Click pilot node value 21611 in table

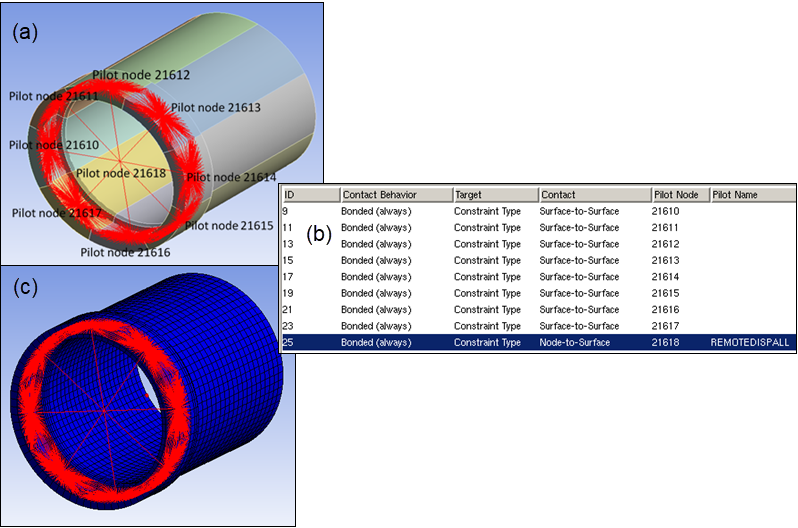(x=665, y=228)
